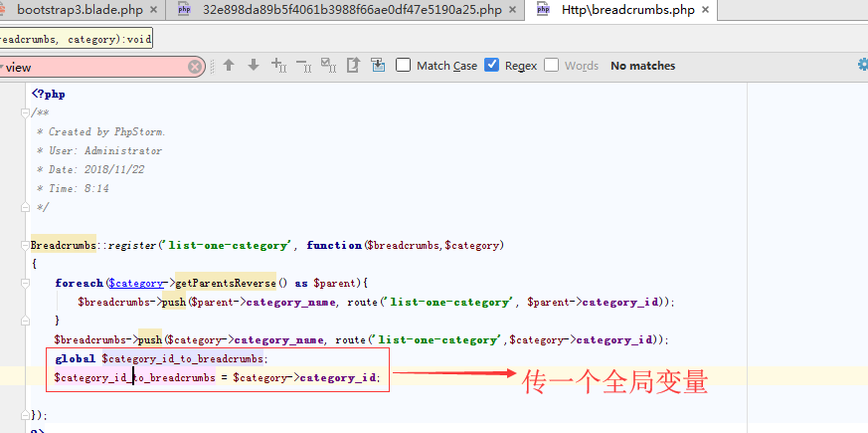Screen dimensions: 868x433
Task: Click the register method name
Action: (133, 245)
